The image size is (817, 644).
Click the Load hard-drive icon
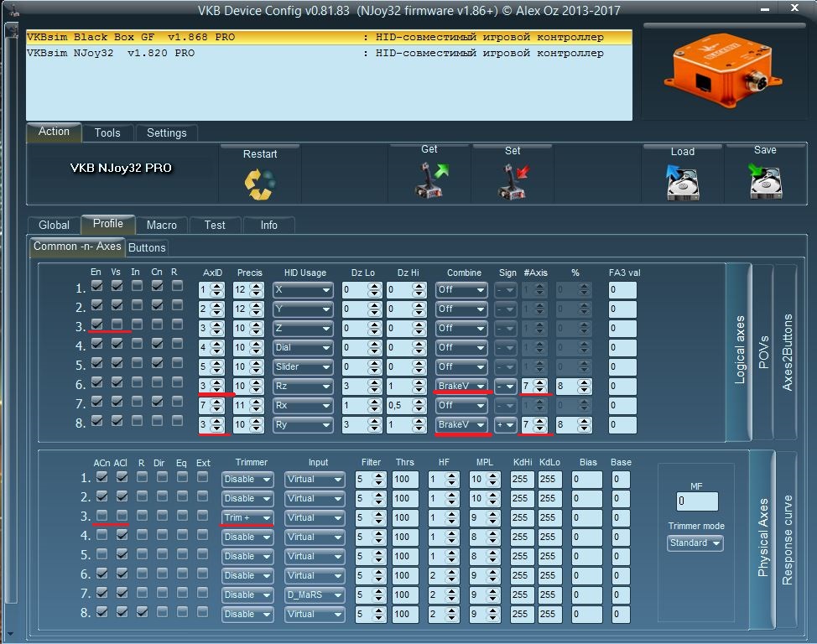[x=683, y=182]
